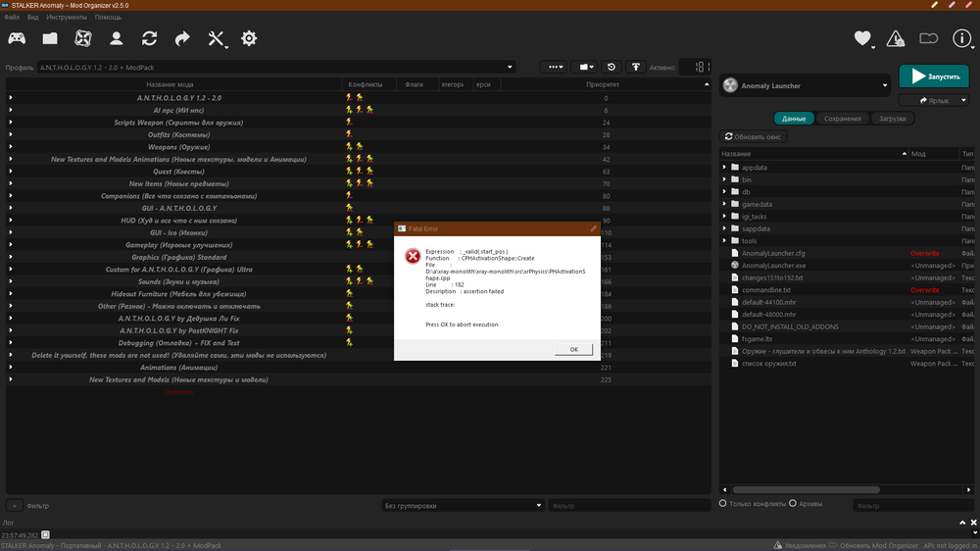Open the tools wrench icon menu
Screen dimensions: 980x551
[x=217, y=39]
